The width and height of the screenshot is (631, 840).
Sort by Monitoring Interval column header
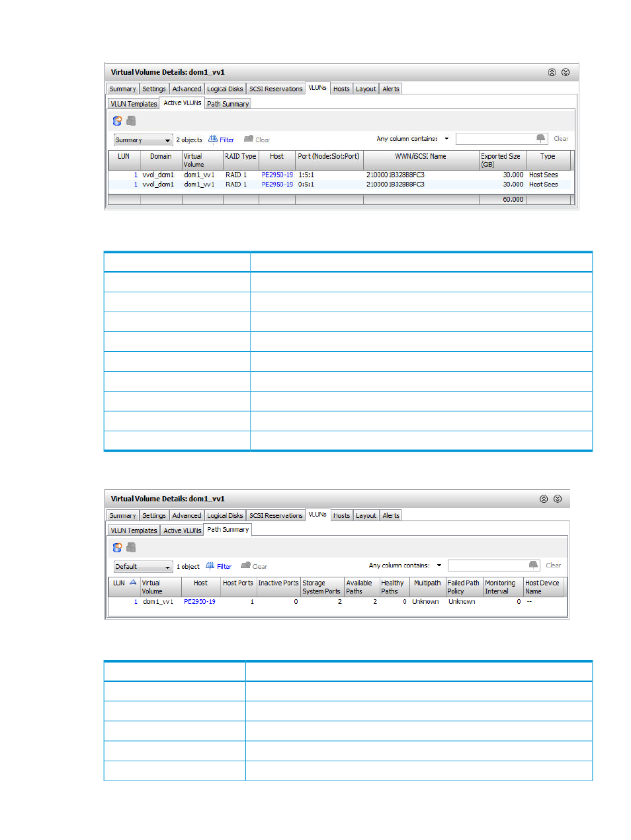point(503,587)
